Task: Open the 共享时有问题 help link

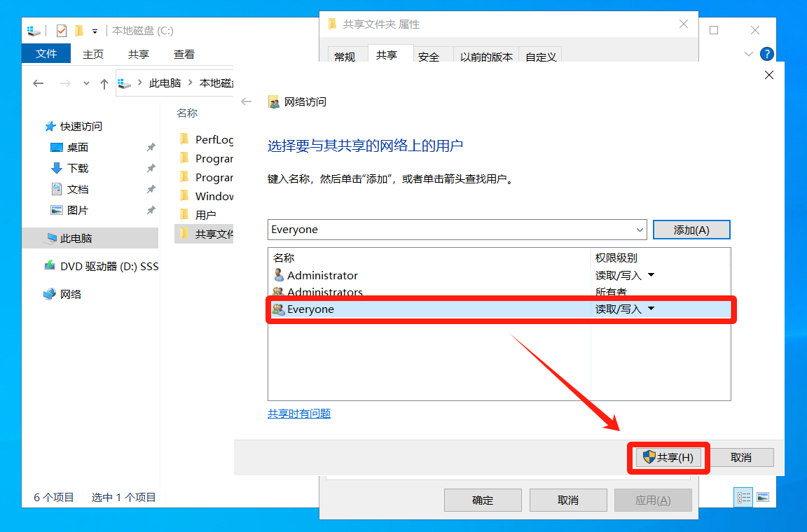Action: [299, 413]
